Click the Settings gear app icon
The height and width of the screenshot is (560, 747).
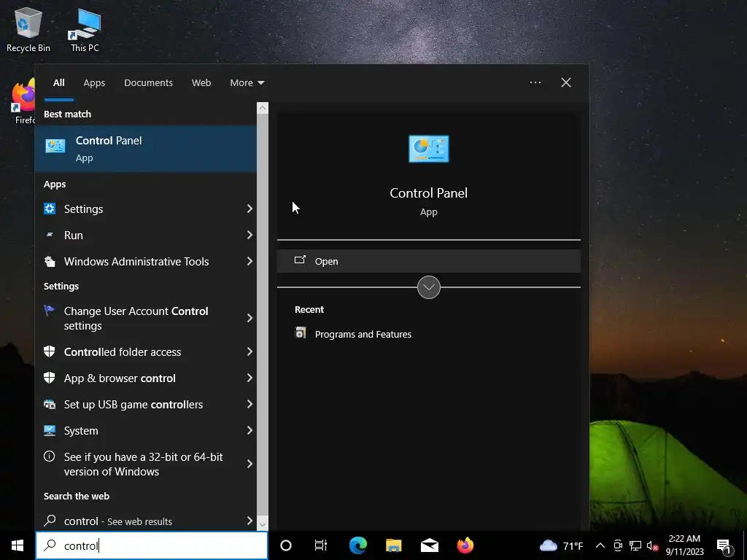pyautogui.click(x=50, y=209)
